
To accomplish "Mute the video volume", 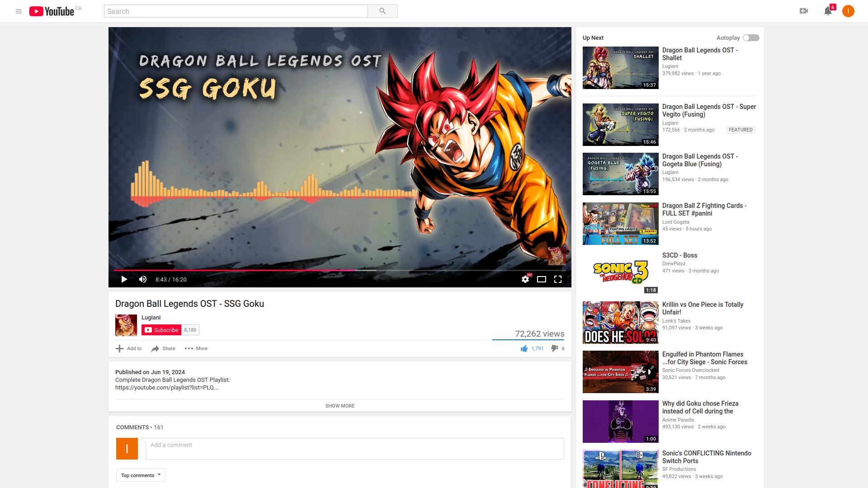I will [143, 279].
